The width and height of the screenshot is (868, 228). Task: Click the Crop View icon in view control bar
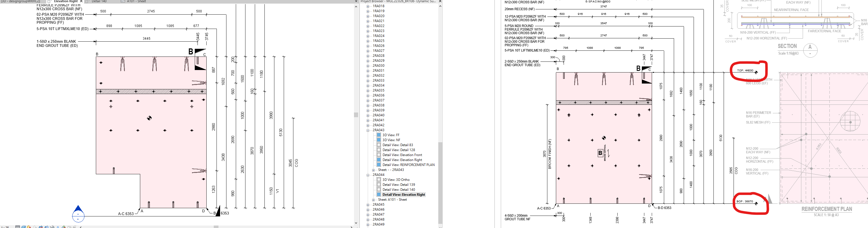(x=40, y=227)
